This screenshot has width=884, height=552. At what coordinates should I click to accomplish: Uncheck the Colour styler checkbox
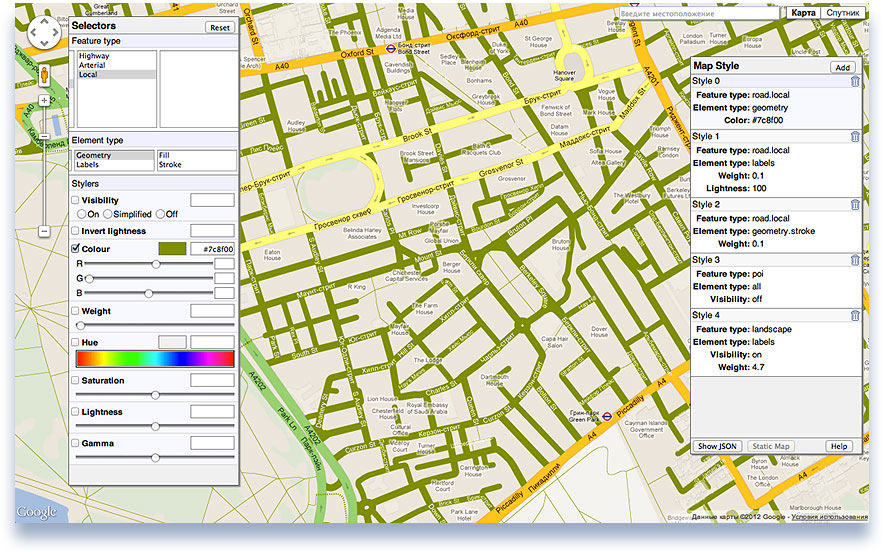tap(76, 249)
